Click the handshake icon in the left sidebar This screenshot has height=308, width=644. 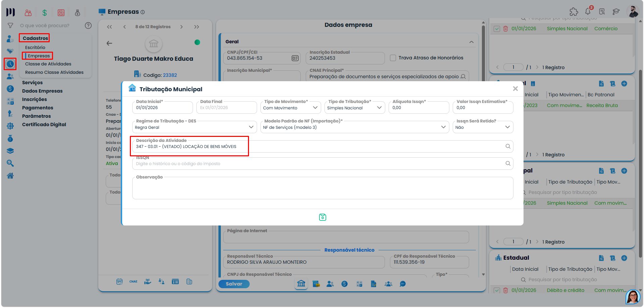(x=10, y=51)
